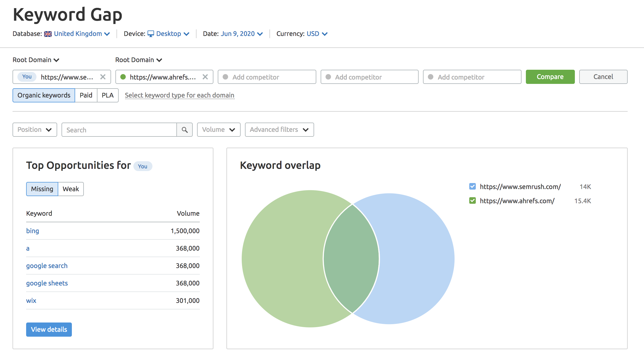Select the Missing opportunities tab
The height and width of the screenshot is (359, 644).
click(42, 189)
